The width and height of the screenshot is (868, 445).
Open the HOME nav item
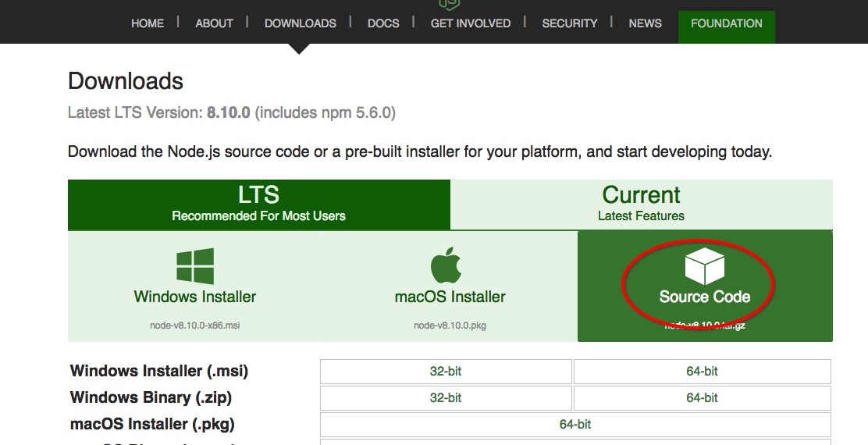tap(148, 23)
